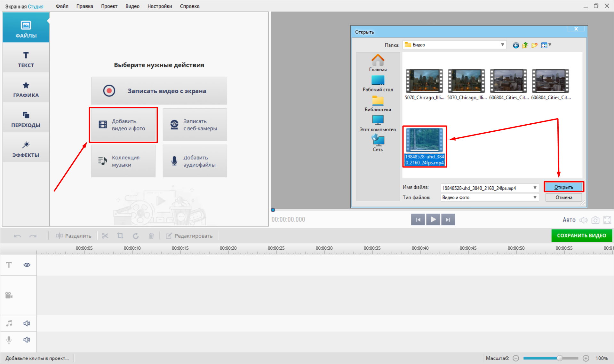This screenshot has width=614, height=364.
Task: Mute the microphone track speaker
Action: (x=27, y=340)
